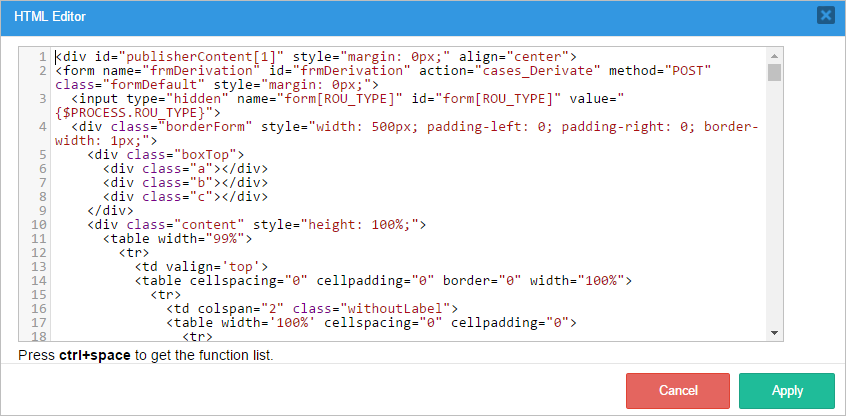This screenshot has width=846, height=416.
Task: Click line number 1 in the gutter
Action: pyautogui.click(x=41, y=57)
